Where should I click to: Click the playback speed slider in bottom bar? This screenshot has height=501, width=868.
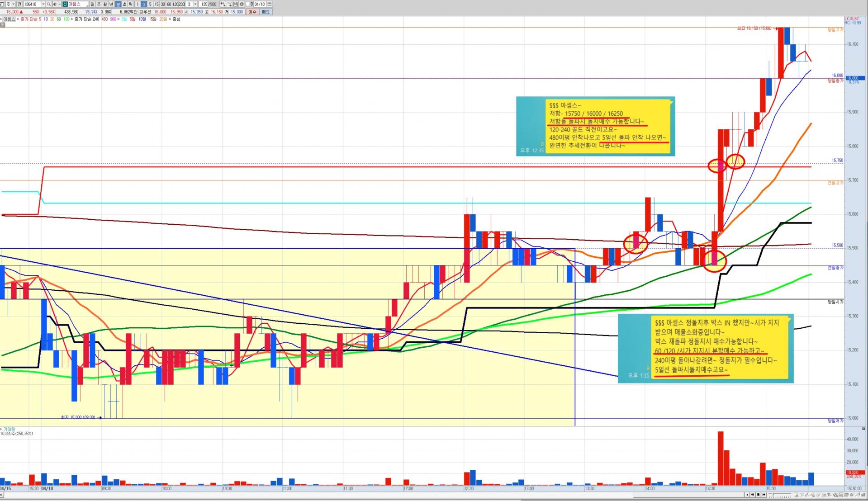coord(779,495)
